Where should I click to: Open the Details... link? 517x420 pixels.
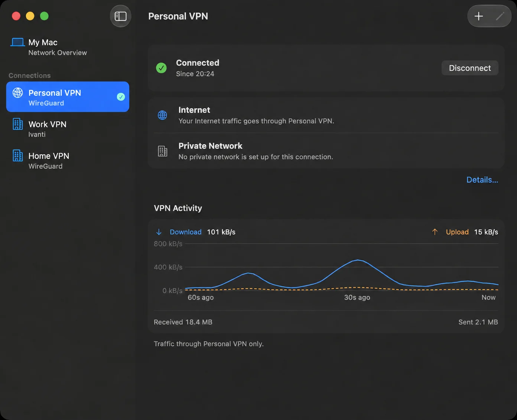[x=482, y=180]
